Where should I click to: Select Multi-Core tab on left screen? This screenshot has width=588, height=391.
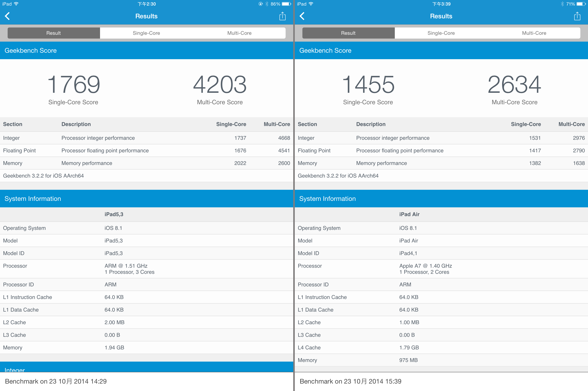[239, 33]
